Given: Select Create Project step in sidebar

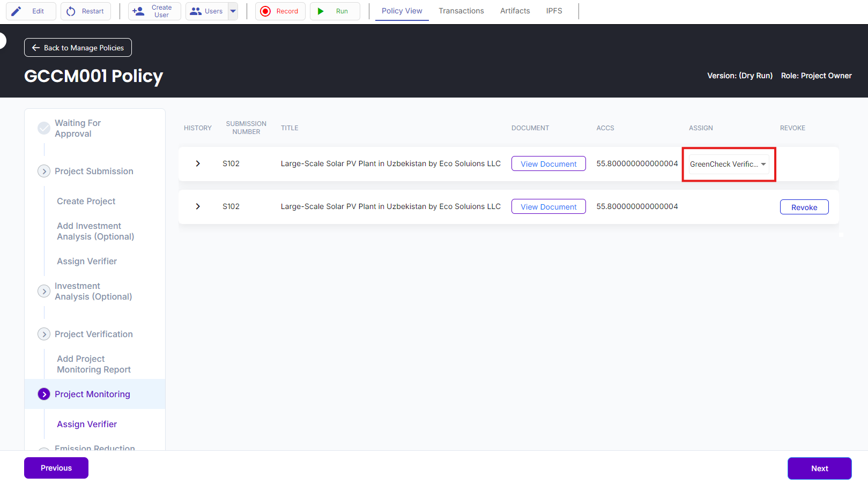Looking at the screenshot, I should coord(86,201).
